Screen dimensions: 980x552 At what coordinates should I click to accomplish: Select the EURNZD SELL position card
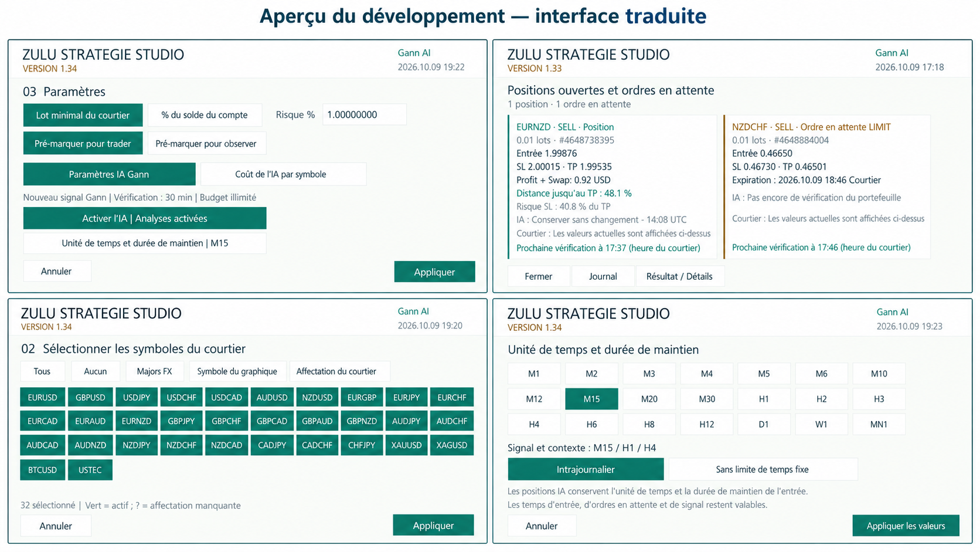click(612, 187)
